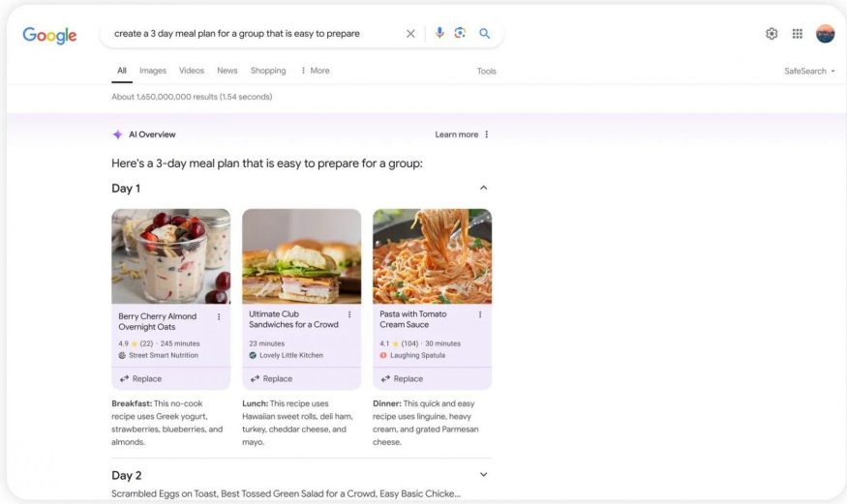Screen dimensions: 847x504
Task: Switch to the Videos tab
Action: tap(192, 71)
